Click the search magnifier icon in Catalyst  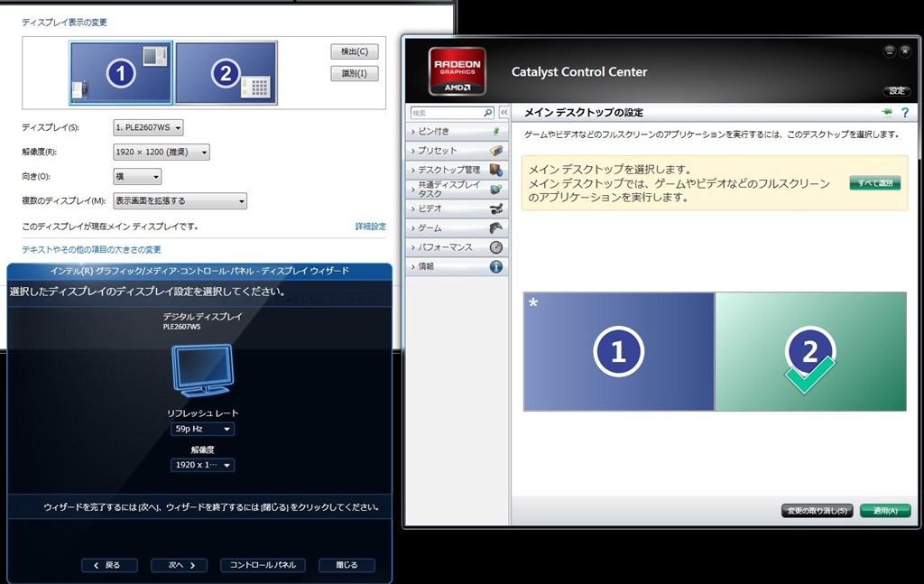pyautogui.click(x=488, y=113)
